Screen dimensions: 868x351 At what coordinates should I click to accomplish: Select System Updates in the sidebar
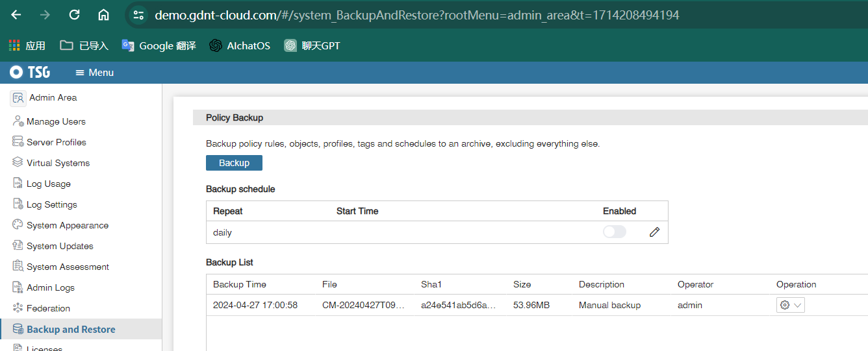pos(60,246)
